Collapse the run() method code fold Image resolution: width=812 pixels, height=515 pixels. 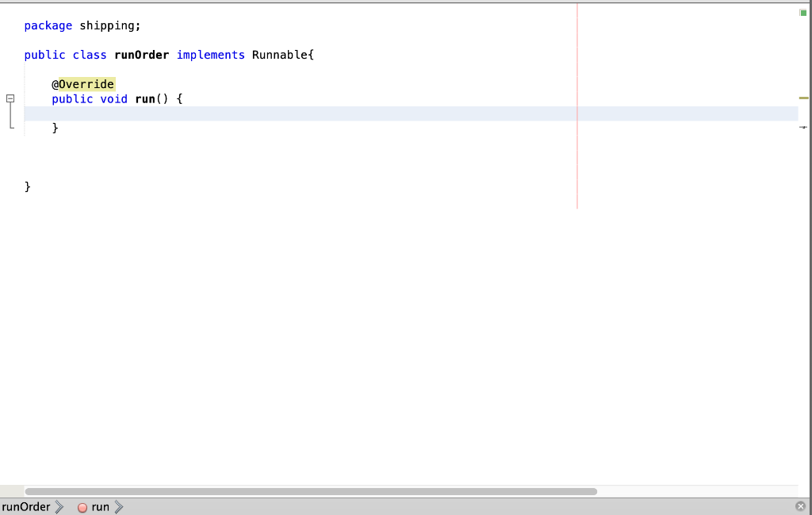pos(10,98)
